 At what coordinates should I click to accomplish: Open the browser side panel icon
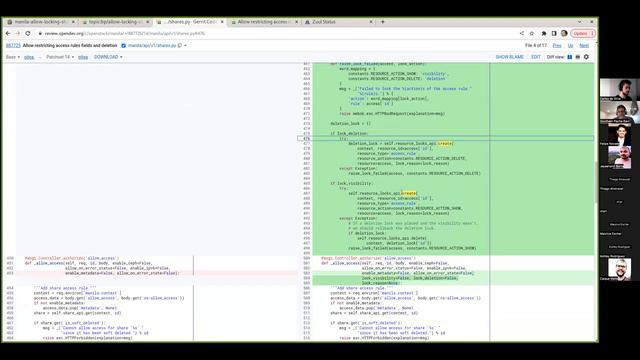point(554,33)
